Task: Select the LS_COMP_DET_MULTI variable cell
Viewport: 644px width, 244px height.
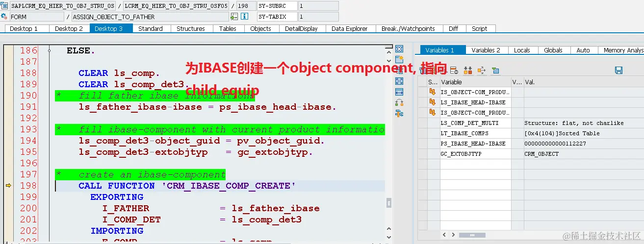Action: click(475, 123)
